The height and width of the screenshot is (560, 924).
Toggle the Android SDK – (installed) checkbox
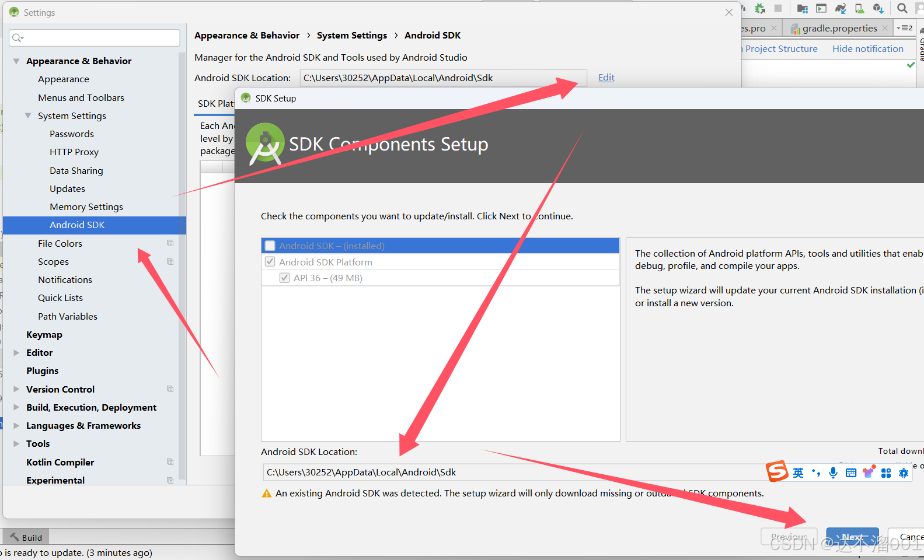(x=270, y=246)
